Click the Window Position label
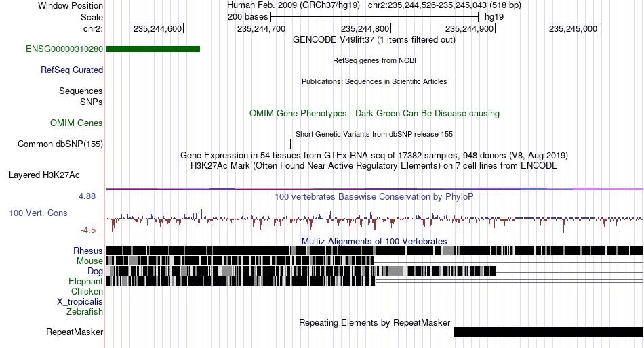Screen dimensions: 644x348 [71, 5]
